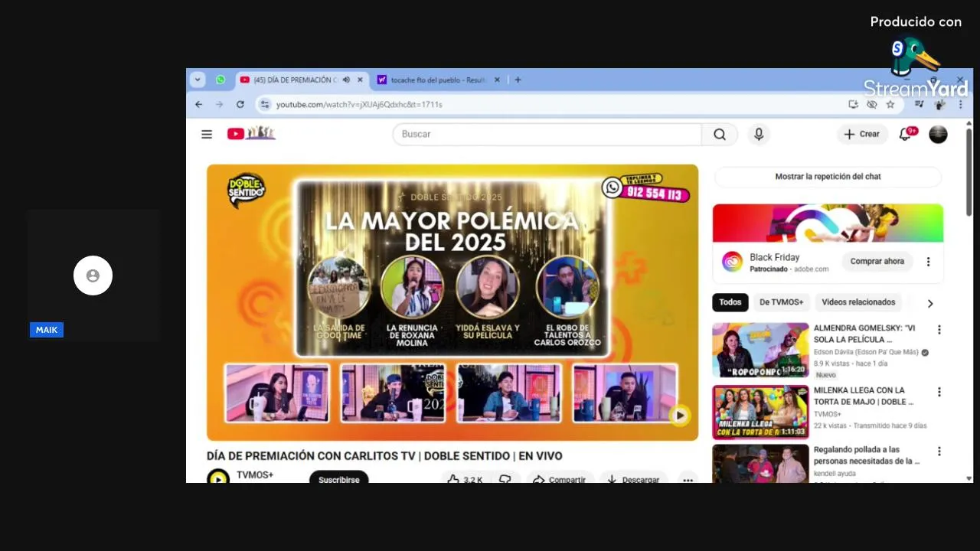980x551 pixels.
Task: Open the Chrome three-dot menu
Action: coord(960,104)
